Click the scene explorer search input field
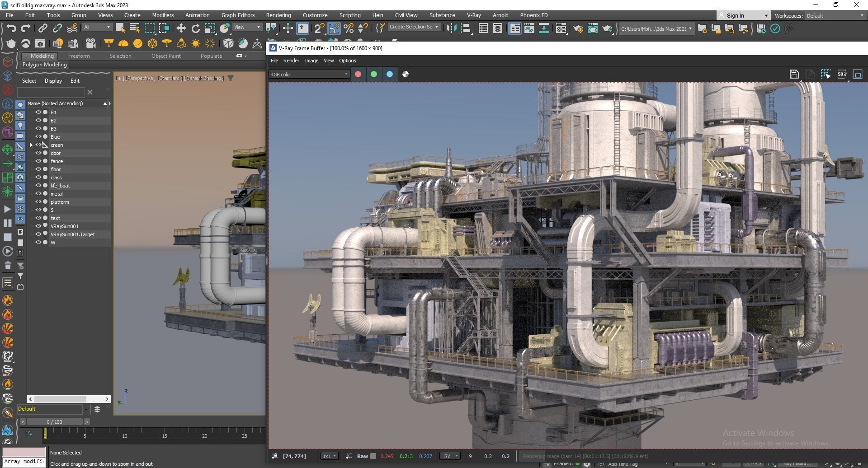 (x=51, y=92)
